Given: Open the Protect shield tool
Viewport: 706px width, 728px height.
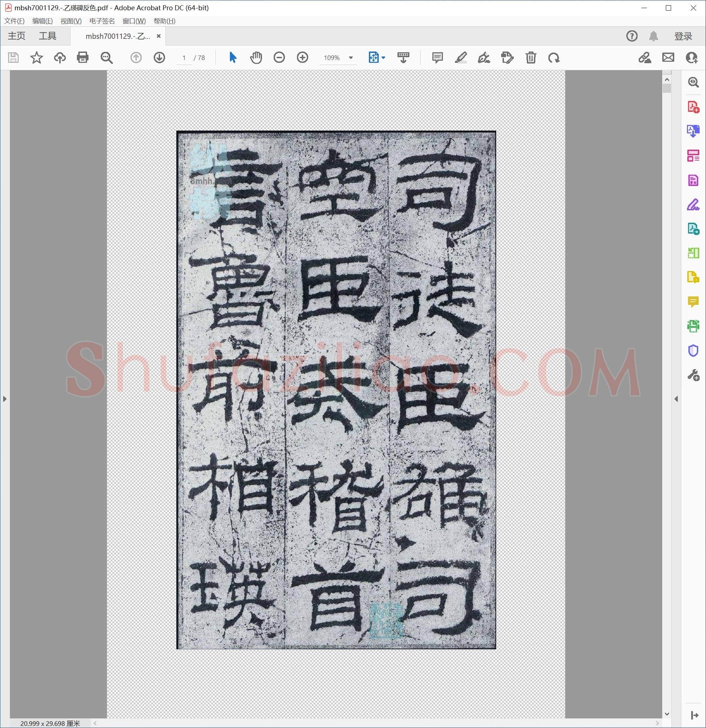Looking at the screenshot, I should [693, 351].
